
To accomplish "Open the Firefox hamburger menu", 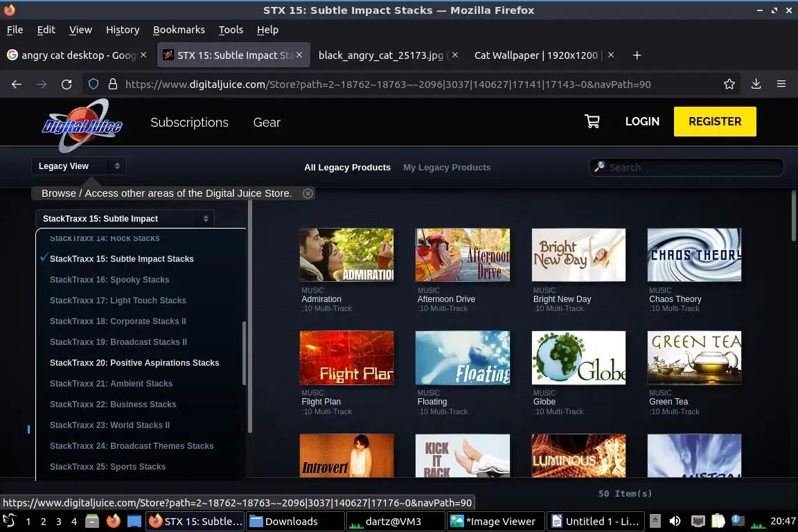I will click(x=781, y=84).
